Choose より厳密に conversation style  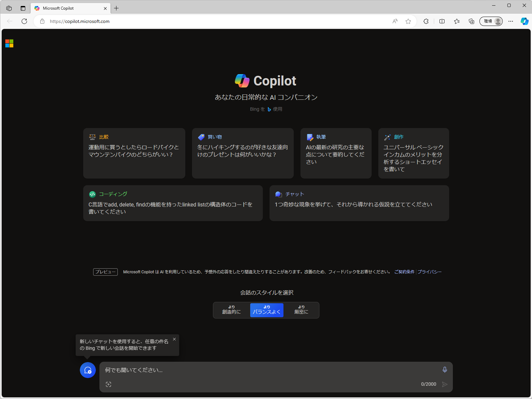coord(301,310)
